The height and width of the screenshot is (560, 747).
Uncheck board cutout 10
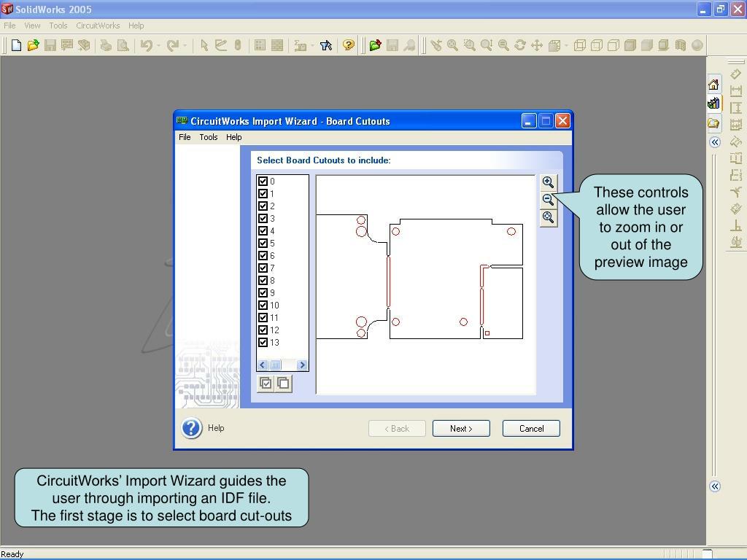click(x=263, y=306)
